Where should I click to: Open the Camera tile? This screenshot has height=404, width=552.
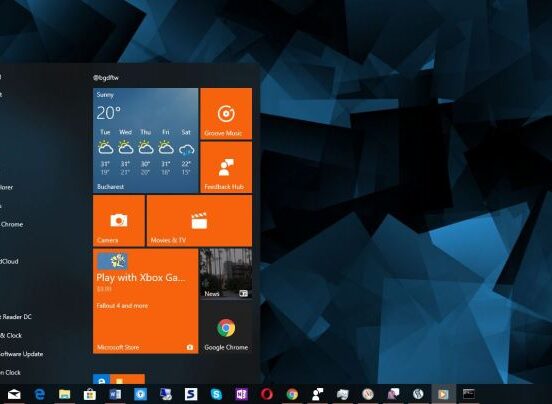tap(119, 221)
